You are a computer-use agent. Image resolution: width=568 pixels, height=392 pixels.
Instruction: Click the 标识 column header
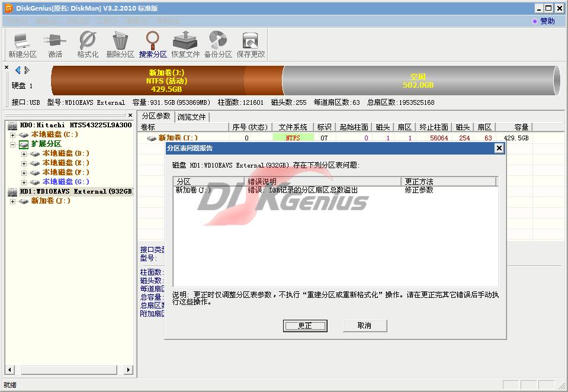coord(324,127)
